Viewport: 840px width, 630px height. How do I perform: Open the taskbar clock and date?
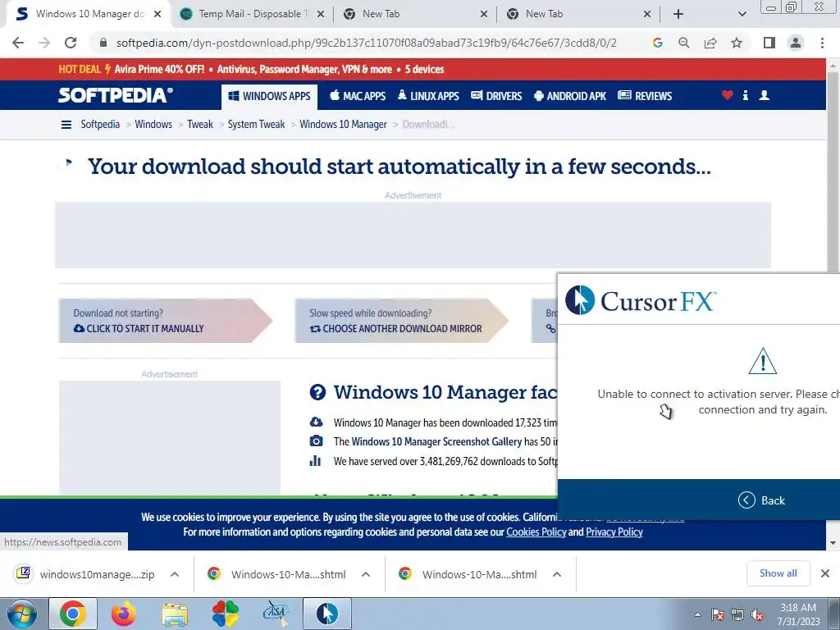tap(798, 614)
